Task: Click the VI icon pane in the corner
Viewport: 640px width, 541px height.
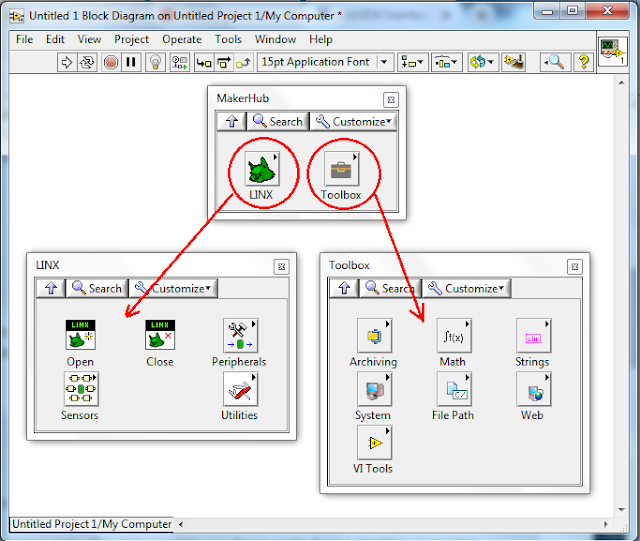Action: (x=613, y=52)
